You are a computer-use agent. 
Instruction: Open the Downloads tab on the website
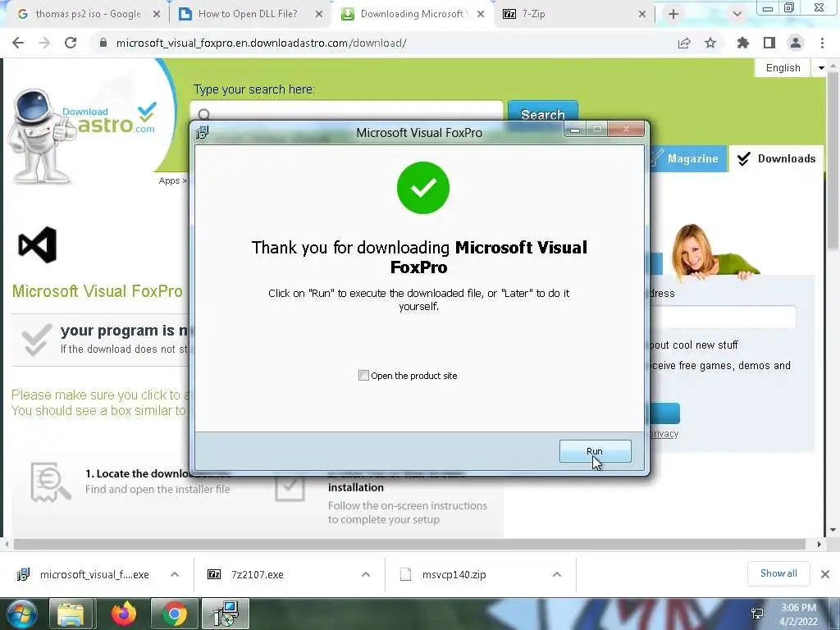click(776, 158)
